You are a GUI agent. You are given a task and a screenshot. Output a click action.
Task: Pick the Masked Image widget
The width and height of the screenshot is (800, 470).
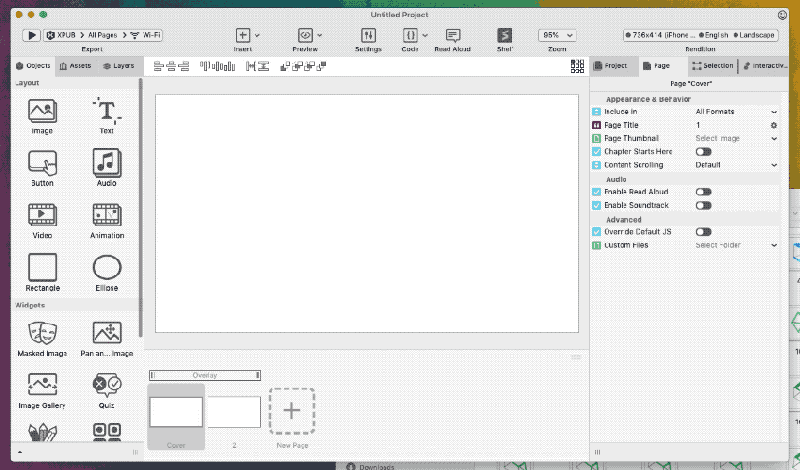42,339
